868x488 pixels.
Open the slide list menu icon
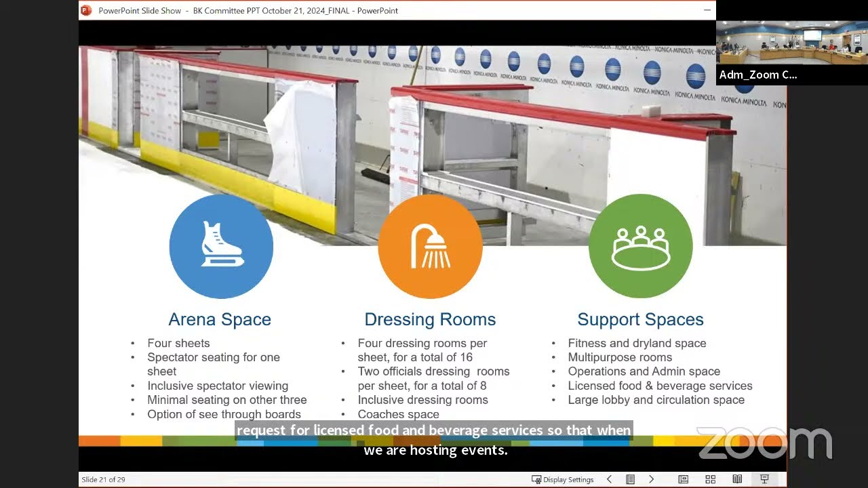point(630,479)
